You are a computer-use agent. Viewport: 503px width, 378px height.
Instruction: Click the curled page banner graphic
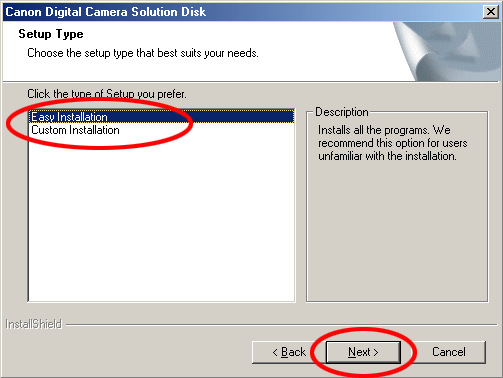pos(447,51)
